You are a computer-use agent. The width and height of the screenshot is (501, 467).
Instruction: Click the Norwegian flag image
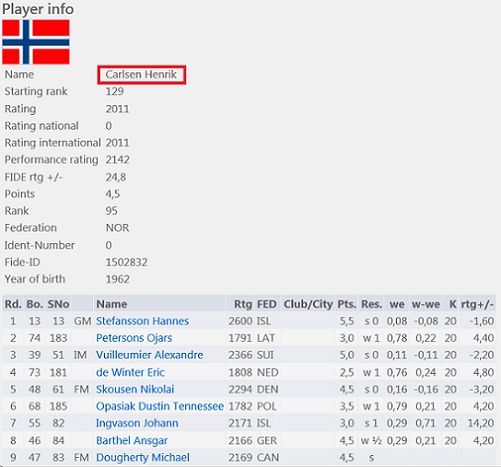[36, 42]
